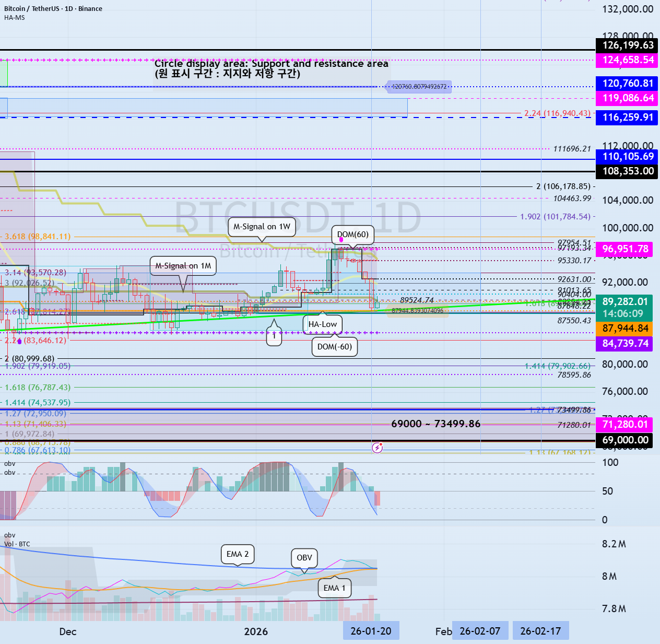The image size is (660, 644).
Task: Click the 89524.74 price annotation
Action: coord(417,300)
